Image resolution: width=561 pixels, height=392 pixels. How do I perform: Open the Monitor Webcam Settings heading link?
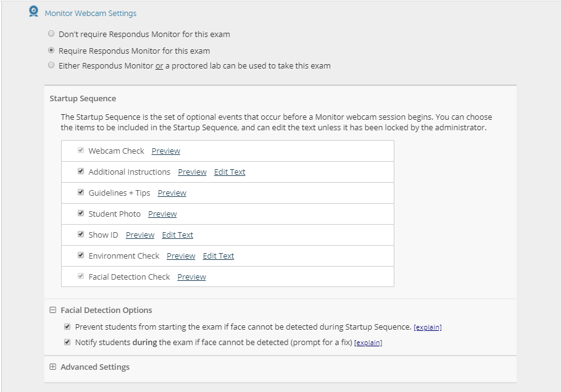pos(91,13)
